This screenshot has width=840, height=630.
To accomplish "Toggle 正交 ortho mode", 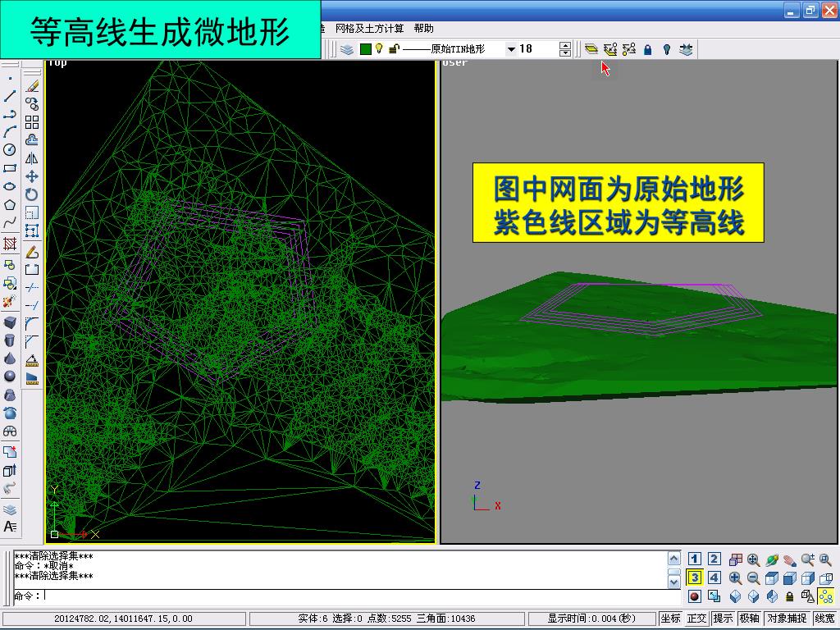I will point(697,619).
